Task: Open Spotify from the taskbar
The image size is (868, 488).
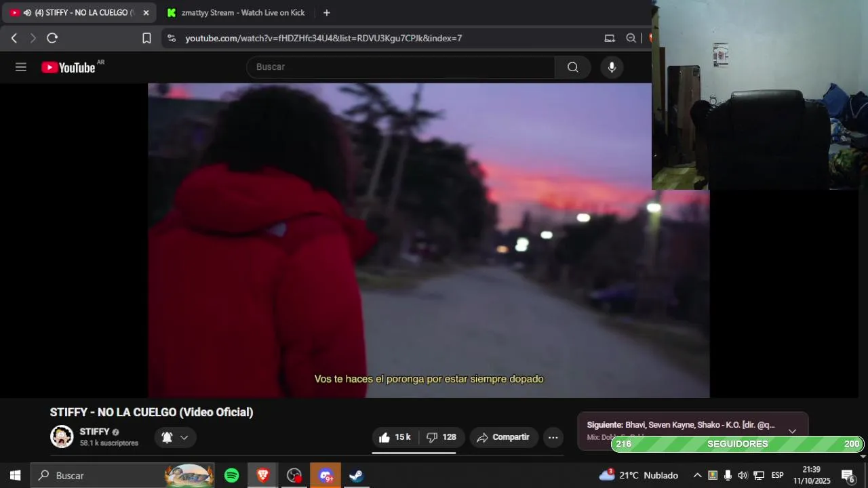Action: 232,475
